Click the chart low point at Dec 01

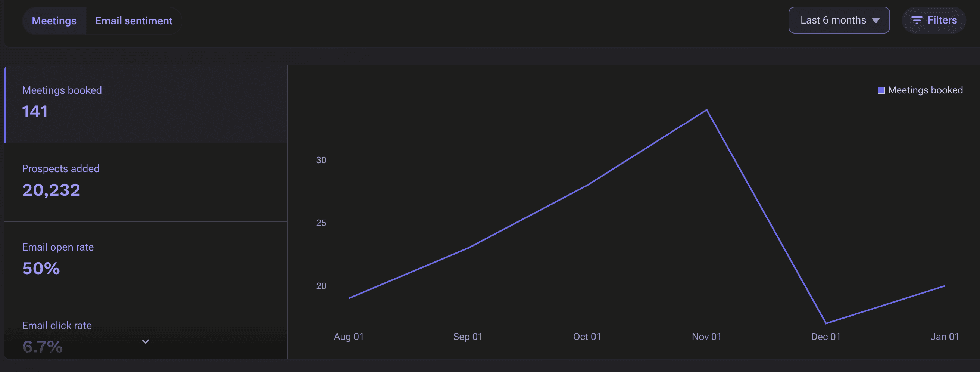(x=825, y=323)
